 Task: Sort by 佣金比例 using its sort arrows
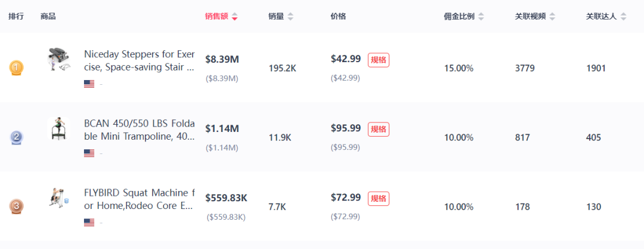click(481, 17)
